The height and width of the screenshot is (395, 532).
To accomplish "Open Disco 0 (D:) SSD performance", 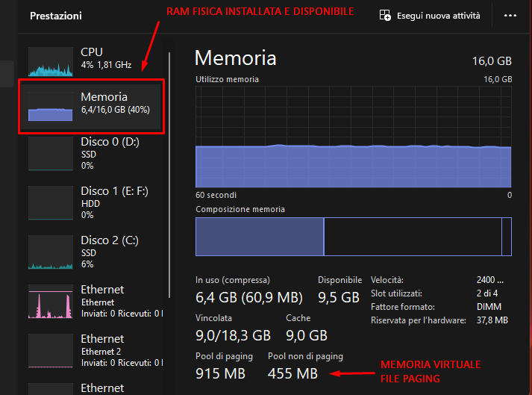I will [x=91, y=154].
